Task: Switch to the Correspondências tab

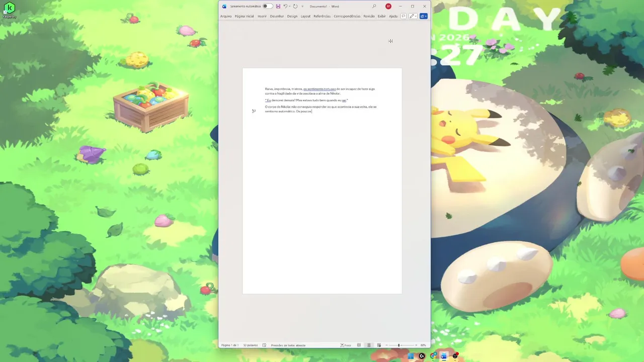Action: click(347, 16)
